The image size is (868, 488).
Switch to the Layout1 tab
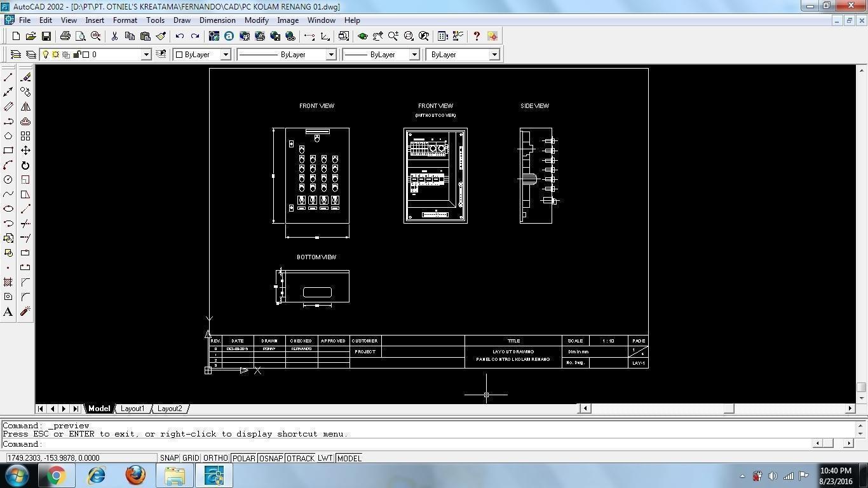tap(133, 409)
